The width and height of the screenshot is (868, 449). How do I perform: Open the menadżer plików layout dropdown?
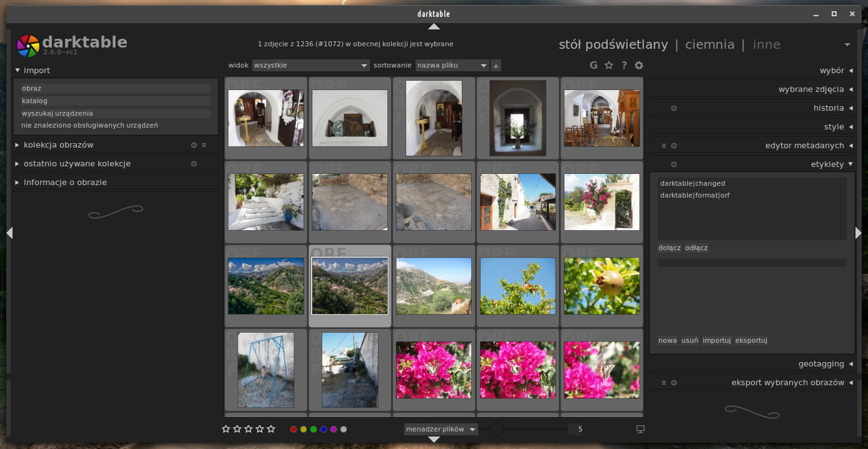441,429
